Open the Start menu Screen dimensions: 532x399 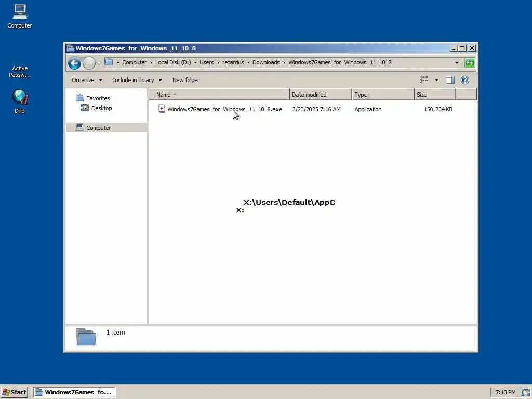pyautogui.click(x=14, y=392)
